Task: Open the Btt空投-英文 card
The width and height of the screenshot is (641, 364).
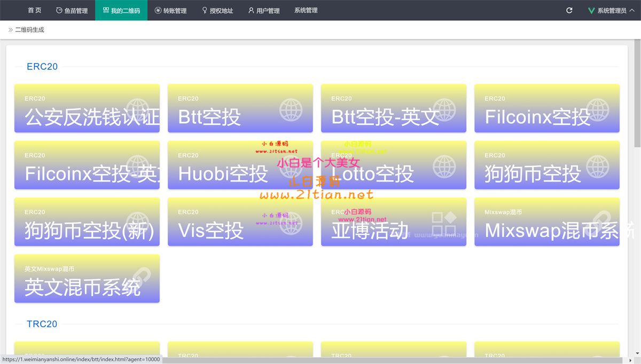Action: 394,108
